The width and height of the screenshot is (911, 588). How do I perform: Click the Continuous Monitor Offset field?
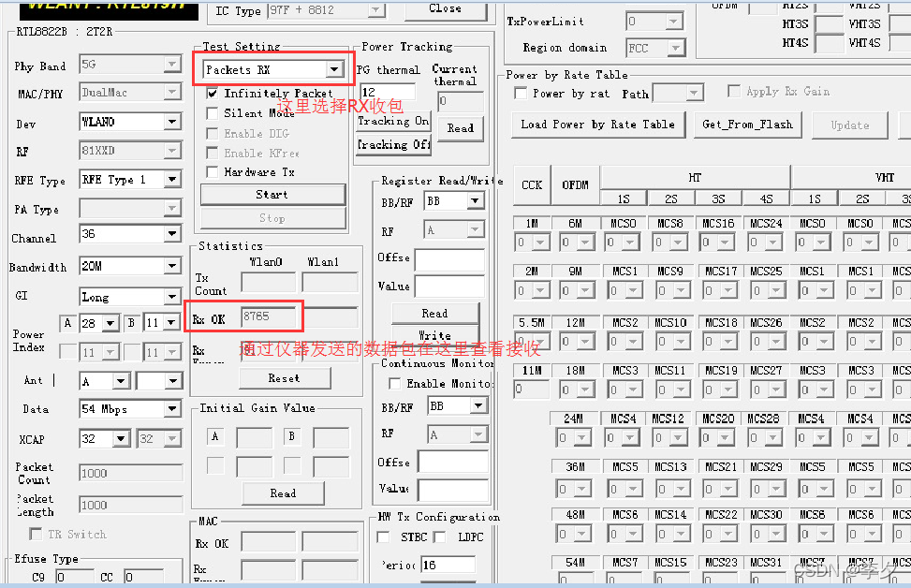(452, 463)
